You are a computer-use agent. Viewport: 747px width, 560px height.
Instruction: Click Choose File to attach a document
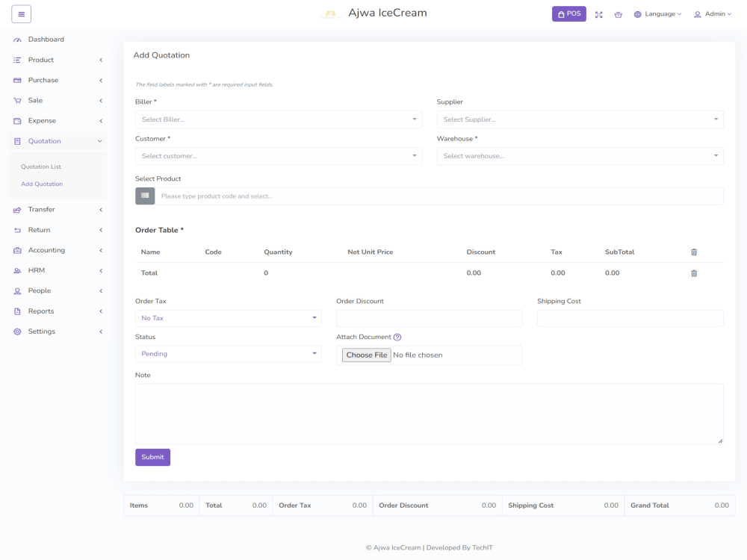tap(366, 355)
